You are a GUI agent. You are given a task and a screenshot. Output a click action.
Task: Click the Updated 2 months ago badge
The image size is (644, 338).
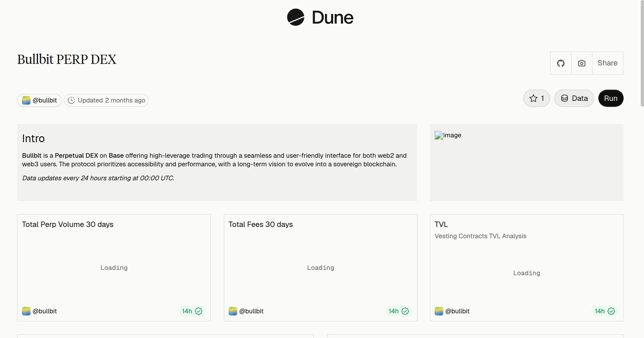tap(106, 100)
